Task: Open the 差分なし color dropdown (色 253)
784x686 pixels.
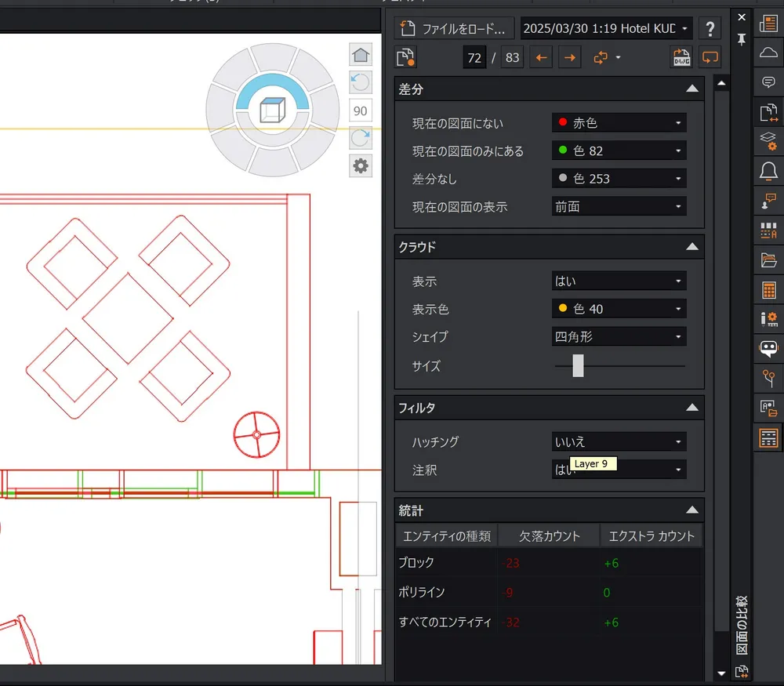Action: 619,179
